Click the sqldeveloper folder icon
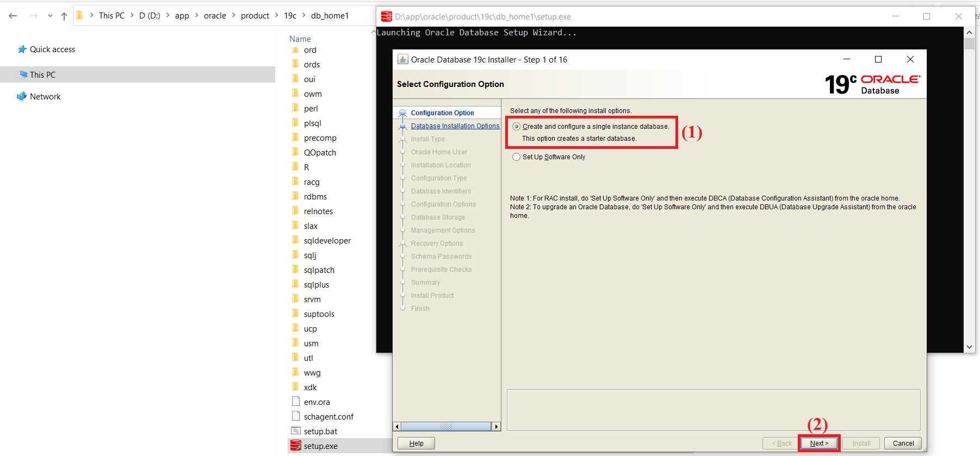The width and height of the screenshot is (980, 456). (296, 240)
